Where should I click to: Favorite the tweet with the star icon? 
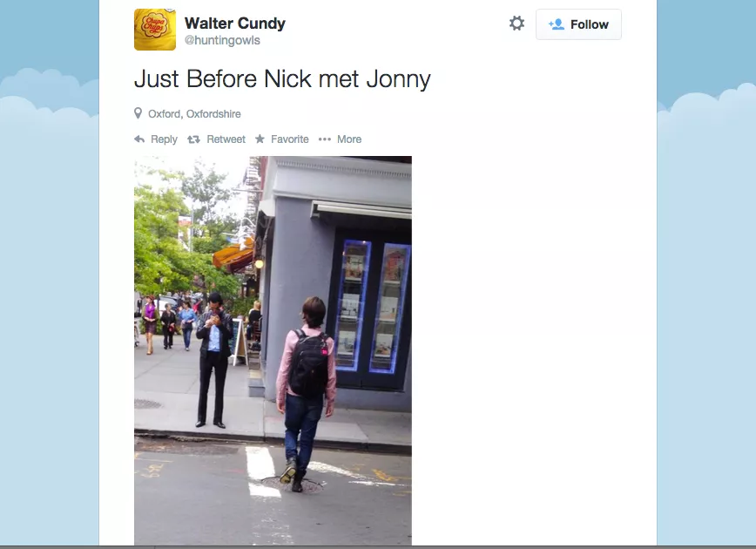(260, 139)
